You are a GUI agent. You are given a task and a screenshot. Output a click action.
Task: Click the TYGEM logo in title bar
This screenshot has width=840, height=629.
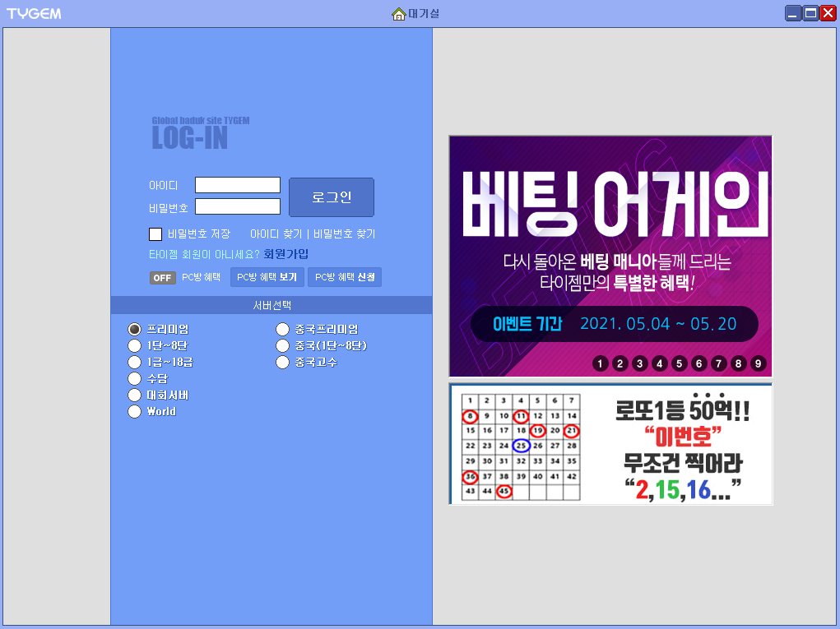coord(34,14)
